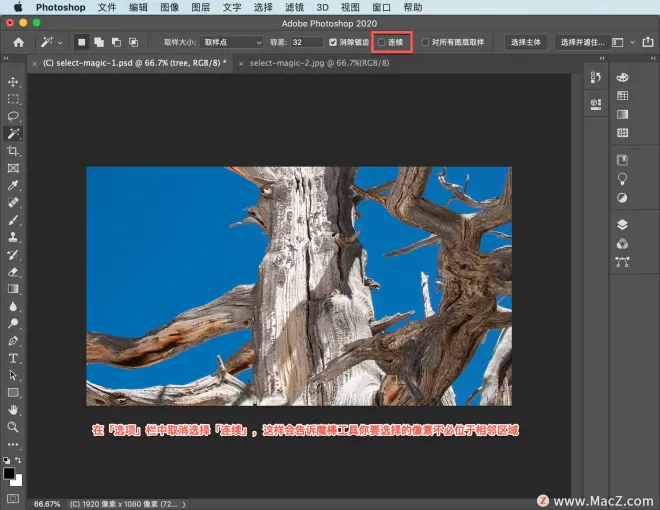This screenshot has width=660, height=510.
Task: Select the Brush tool
Action: coord(13,220)
